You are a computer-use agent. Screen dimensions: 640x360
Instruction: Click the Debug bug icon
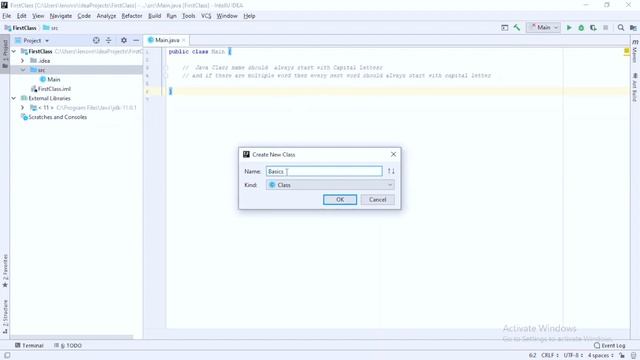click(581, 28)
